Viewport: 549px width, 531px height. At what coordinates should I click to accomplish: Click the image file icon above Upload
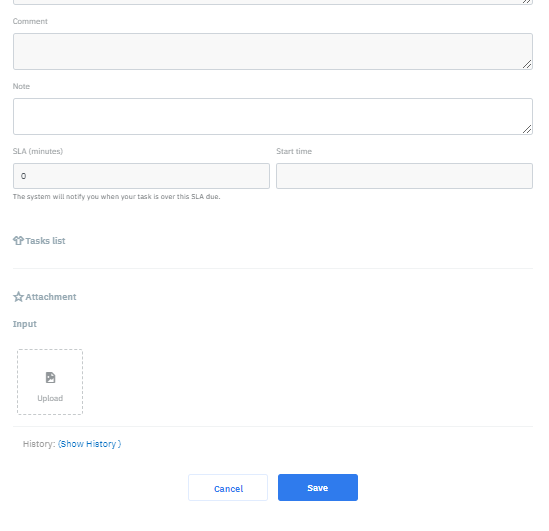coord(50,378)
